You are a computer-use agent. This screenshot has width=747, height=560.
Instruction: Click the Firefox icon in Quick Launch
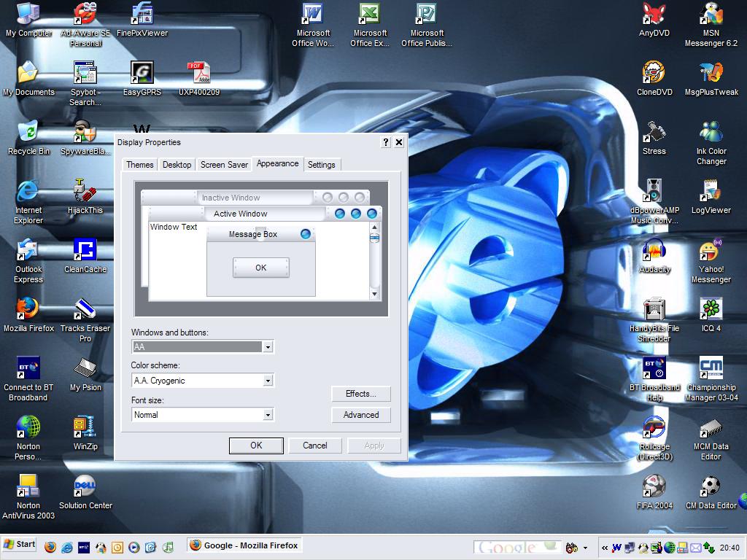point(50,548)
